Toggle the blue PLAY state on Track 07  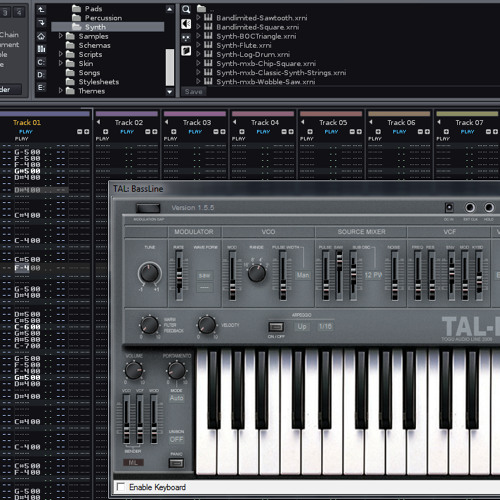pyautogui.click(x=467, y=132)
